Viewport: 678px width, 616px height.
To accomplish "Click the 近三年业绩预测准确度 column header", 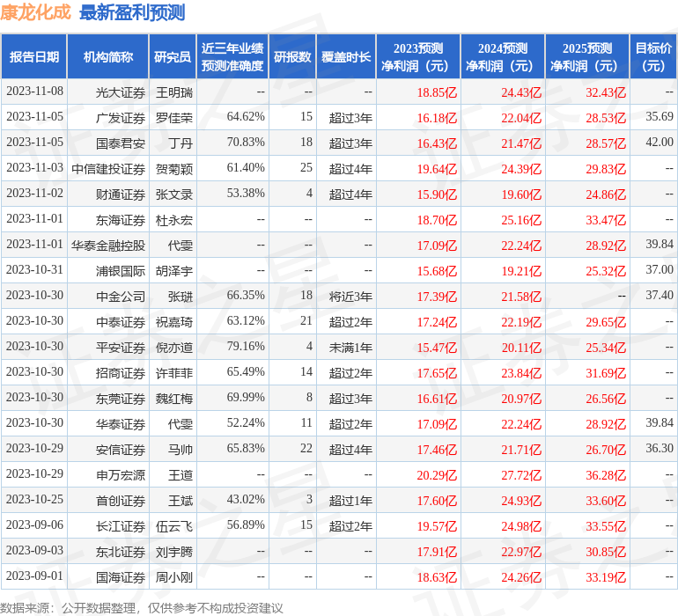I will 232,56.
